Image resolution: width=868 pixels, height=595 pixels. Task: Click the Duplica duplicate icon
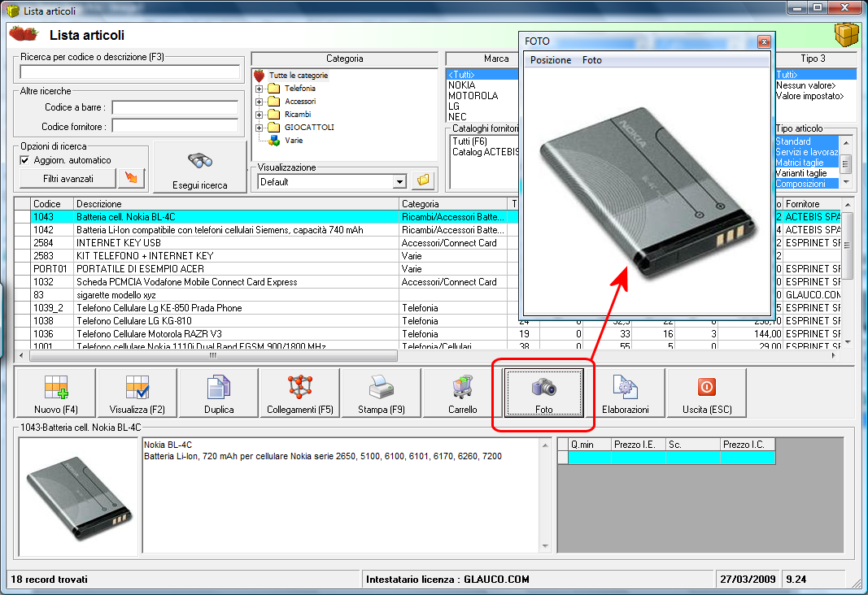click(219, 387)
